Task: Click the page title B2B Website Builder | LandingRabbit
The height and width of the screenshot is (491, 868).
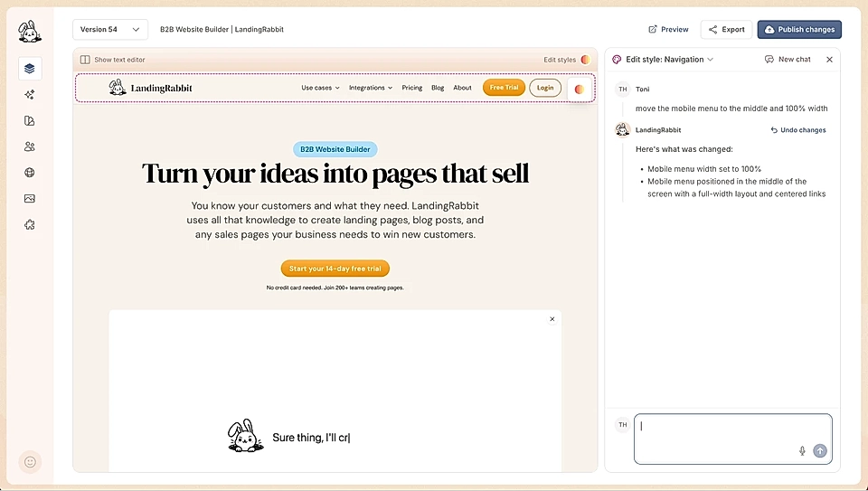Action: [x=222, y=29]
